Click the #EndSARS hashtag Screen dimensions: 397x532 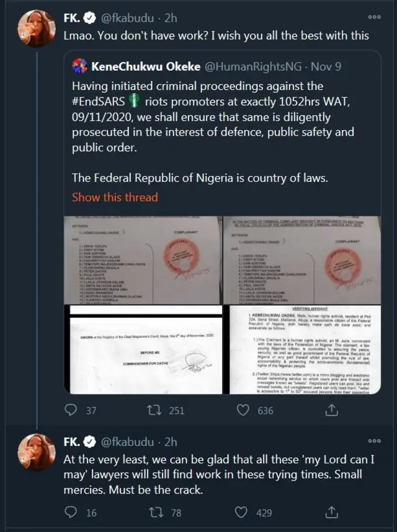coord(99,101)
